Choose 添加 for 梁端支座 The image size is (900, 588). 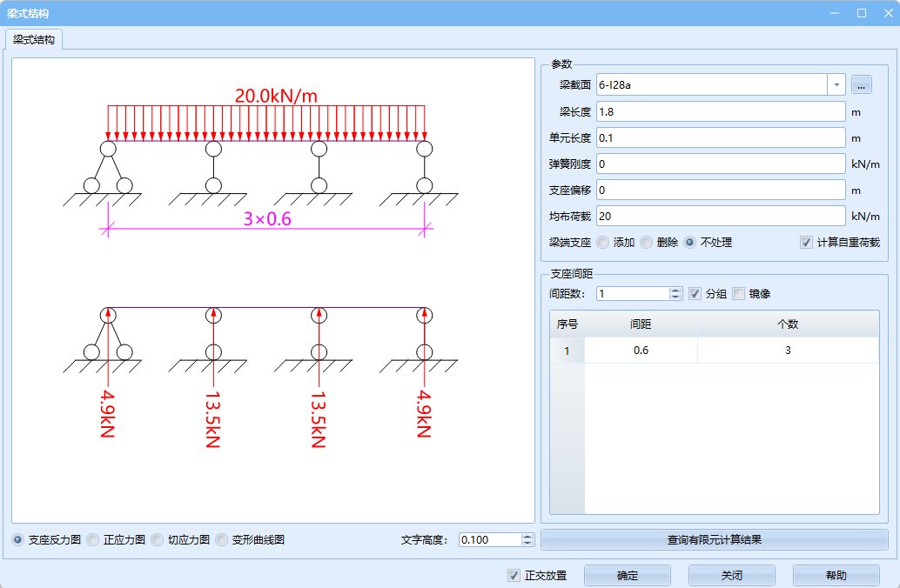tap(603, 243)
